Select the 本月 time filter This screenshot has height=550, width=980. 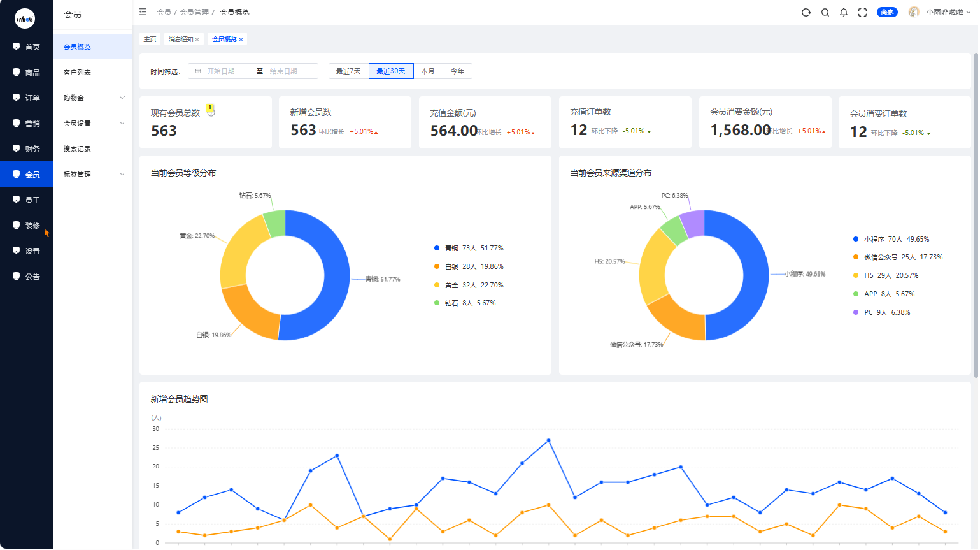click(428, 71)
